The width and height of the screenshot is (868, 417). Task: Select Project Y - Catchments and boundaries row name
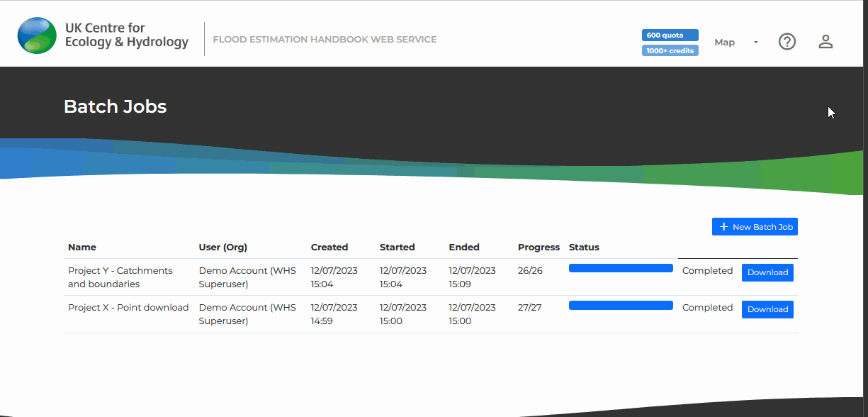(120, 277)
